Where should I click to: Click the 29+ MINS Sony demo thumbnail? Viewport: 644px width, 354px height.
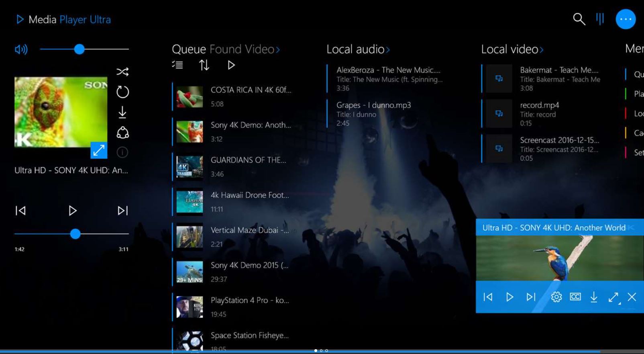coord(190,272)
